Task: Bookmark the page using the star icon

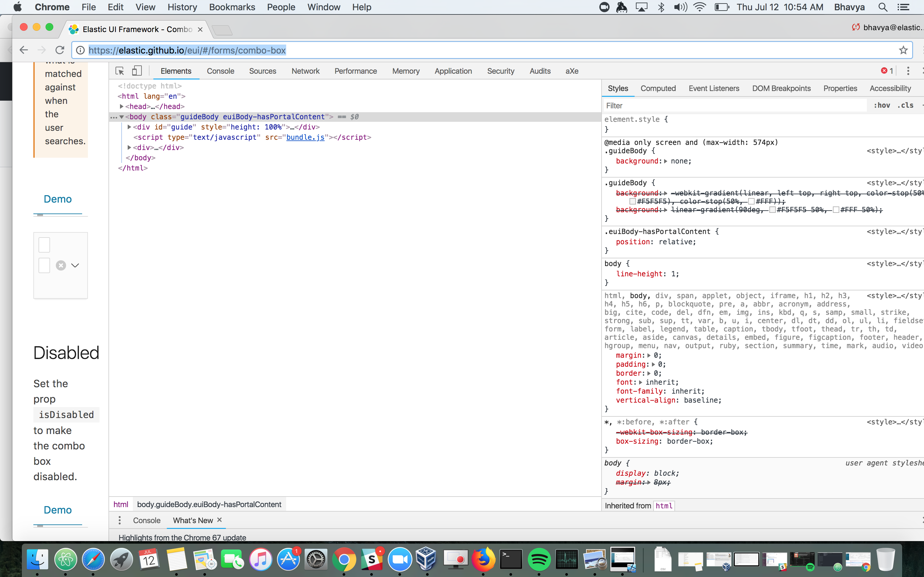Action: tap(903, 50)
